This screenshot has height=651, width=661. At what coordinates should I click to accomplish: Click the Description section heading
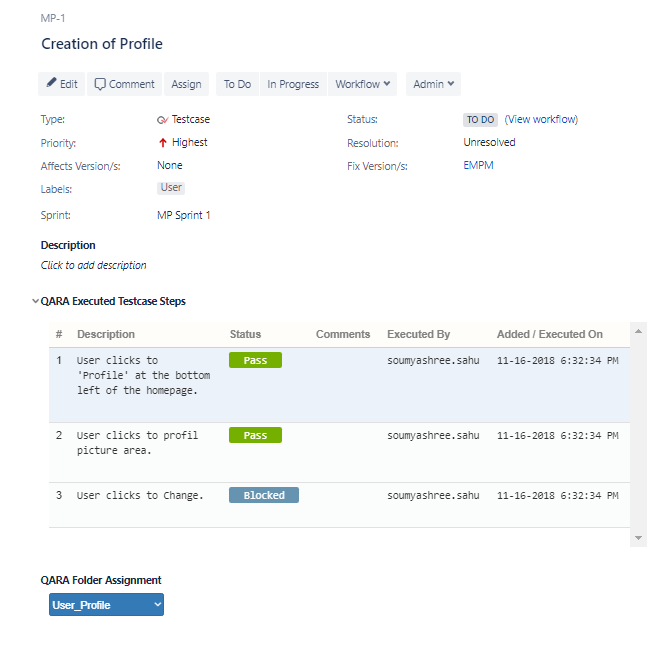[68, 245]
